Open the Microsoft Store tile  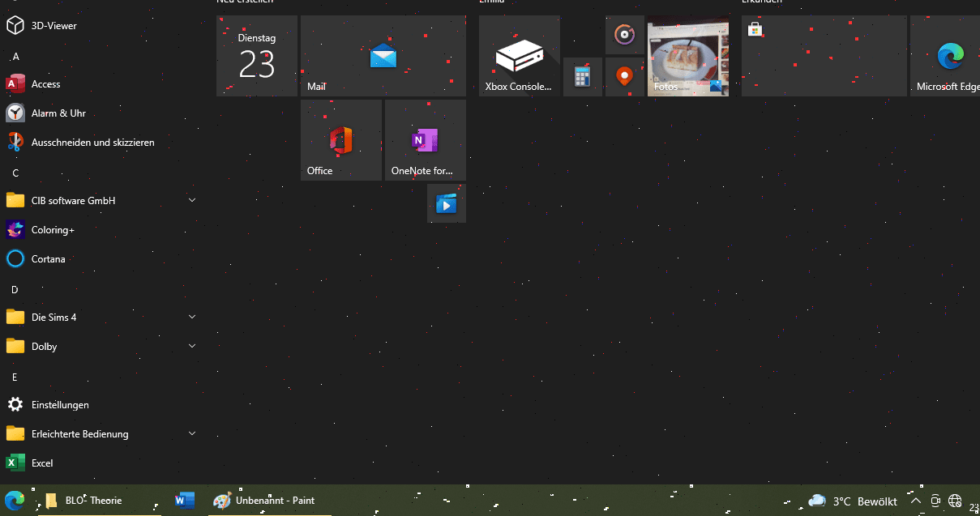pos(824,56)
